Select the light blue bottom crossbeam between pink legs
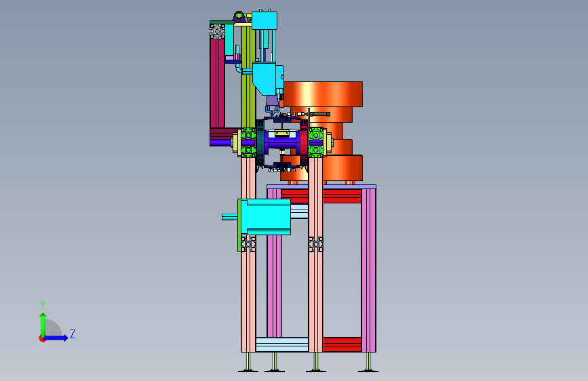This screenshot has height=381, width=588. click(282, 344)
